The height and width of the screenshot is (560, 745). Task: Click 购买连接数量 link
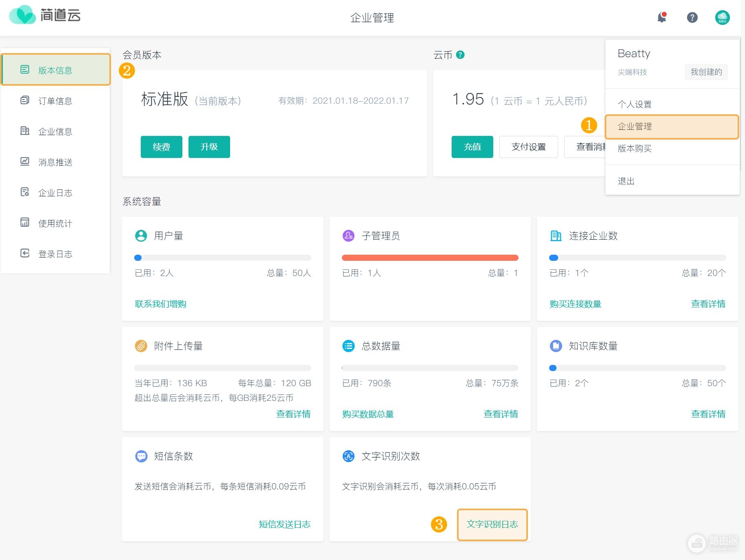click(x=575, y=304)
